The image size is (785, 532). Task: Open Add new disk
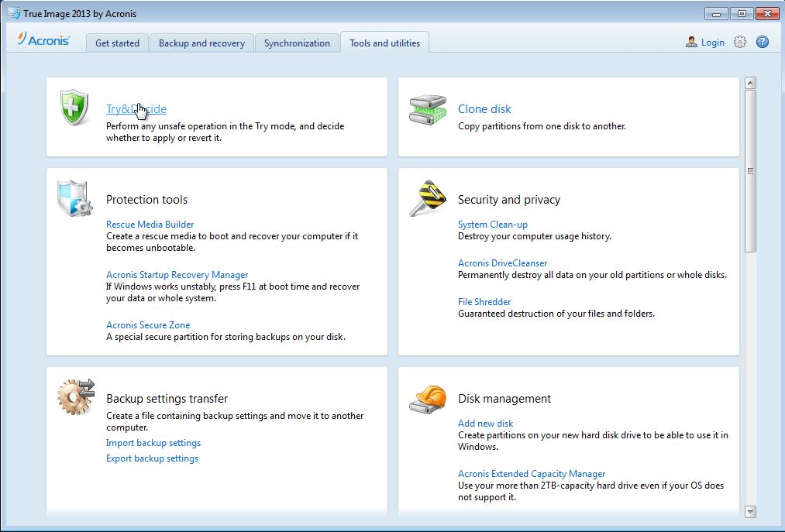tap(485, 424)
